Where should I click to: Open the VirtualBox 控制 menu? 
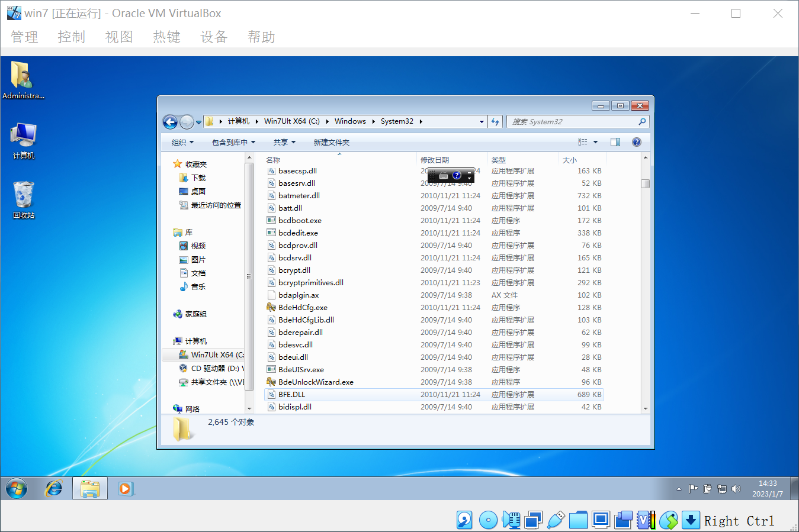click(x=72, y=37)
